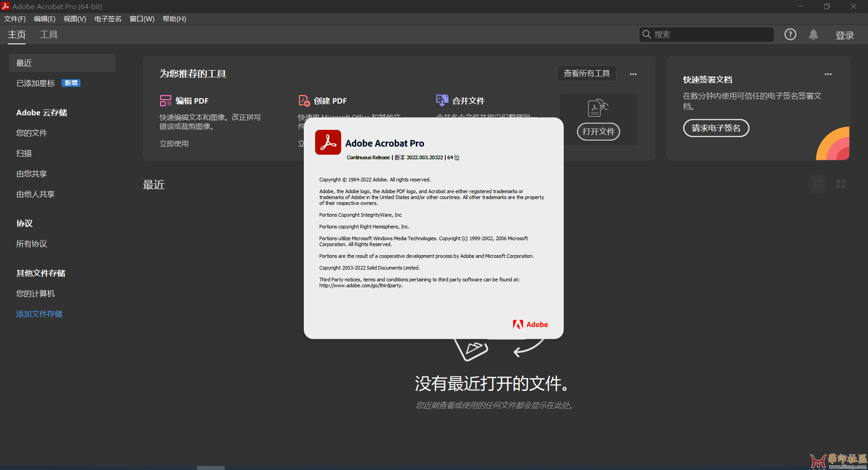868x470 pixels.
Task: Open the help question mark icon
Action: tap(790, 34)
